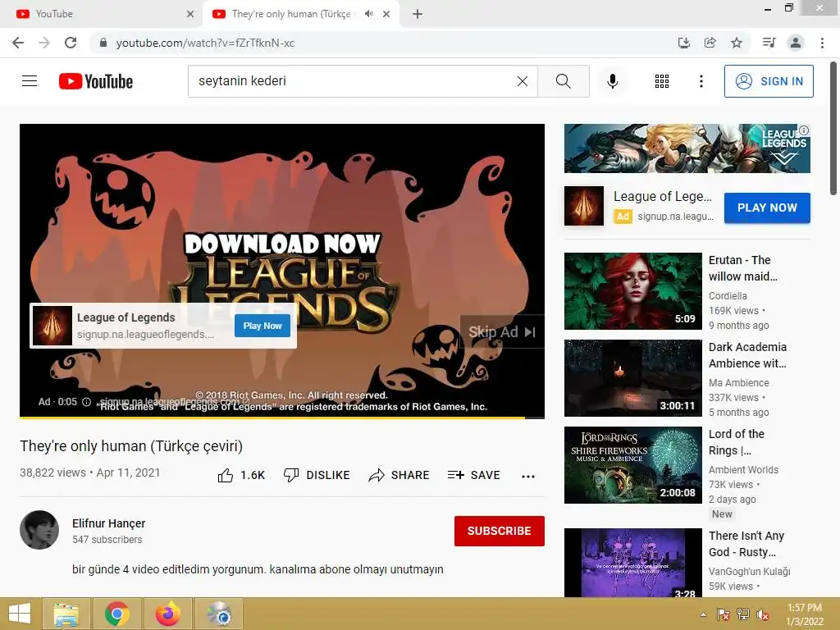Click the install app icon in address bar
Screen dimensions: 840x630
coord(683,43)
